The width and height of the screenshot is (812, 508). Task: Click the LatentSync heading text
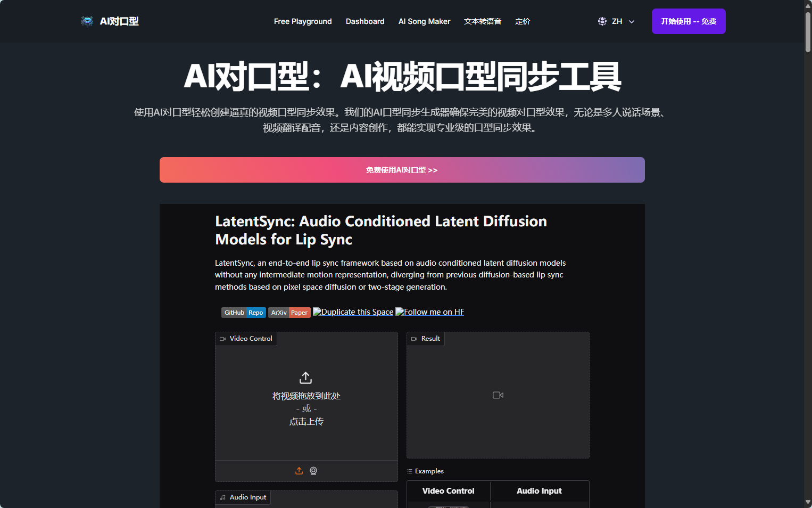point(381,230)
